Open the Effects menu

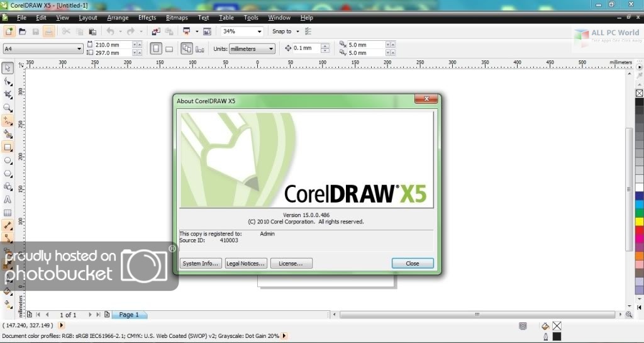tap(147, 18)
